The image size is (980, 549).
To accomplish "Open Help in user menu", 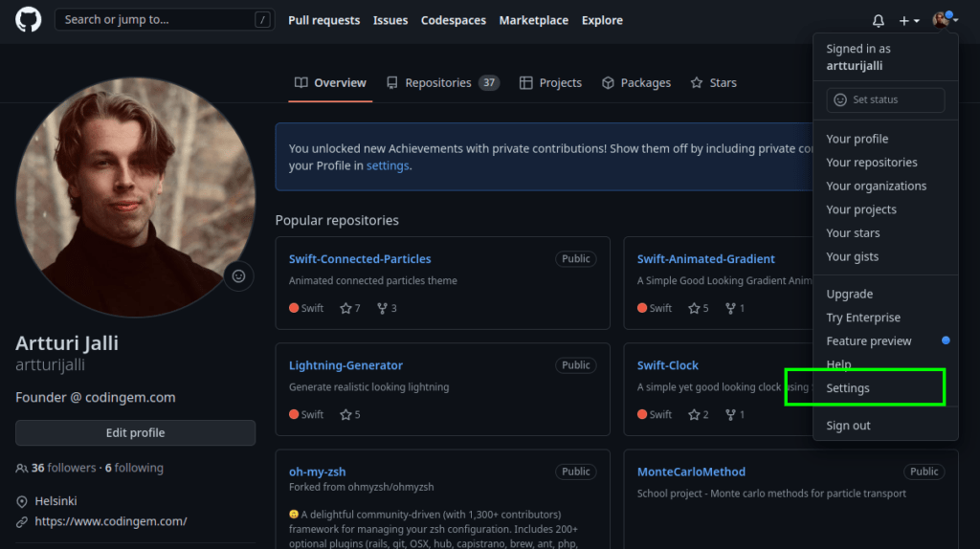I will click(x=885, y=364).
